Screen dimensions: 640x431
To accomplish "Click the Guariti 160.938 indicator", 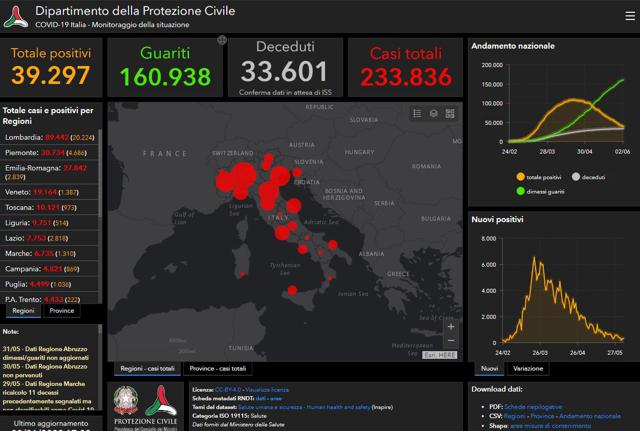I will tap(165, 67).
